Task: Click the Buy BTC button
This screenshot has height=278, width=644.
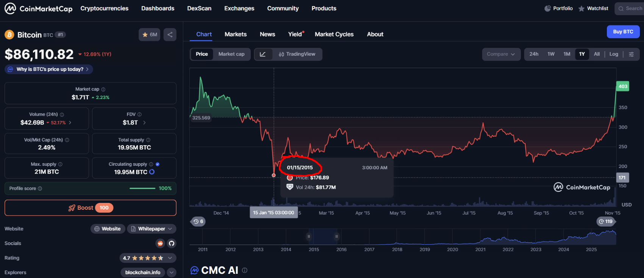Action: pos(623,32)
